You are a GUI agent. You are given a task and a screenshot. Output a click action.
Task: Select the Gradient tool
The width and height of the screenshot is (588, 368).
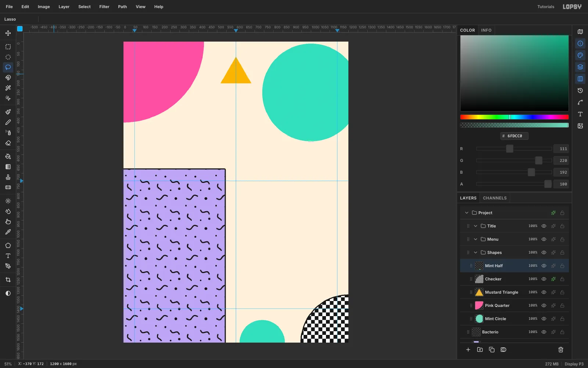(8, 167)
